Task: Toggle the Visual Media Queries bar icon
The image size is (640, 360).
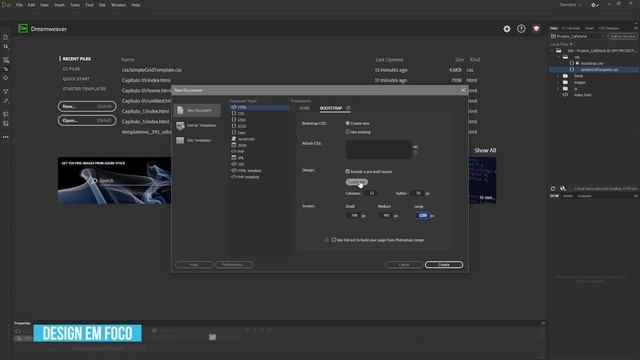Action: click(6, 69)
